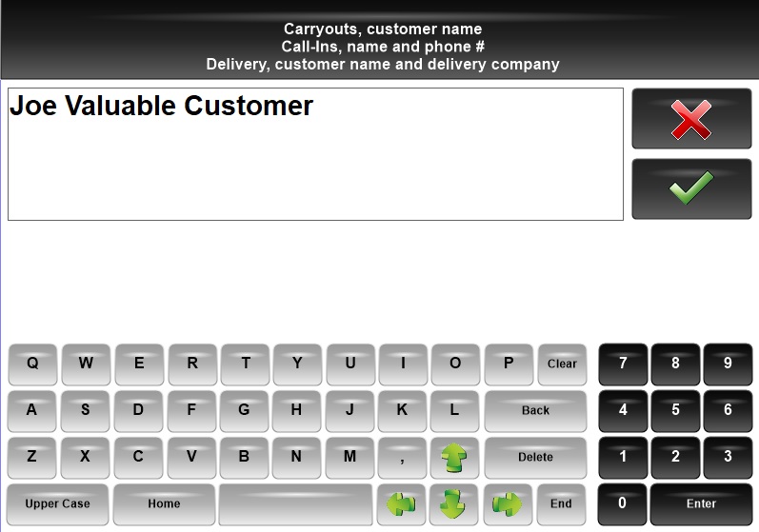The height and width of the screenshot is (532, 759).
Task: Tap the space bar key
Action: [x=296, y=504]
